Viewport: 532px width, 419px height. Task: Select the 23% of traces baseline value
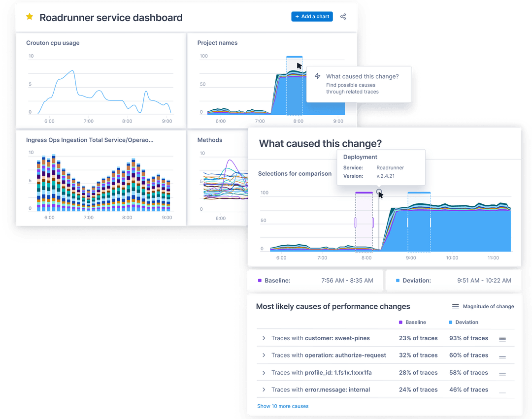pyautogui.click(x=418, y=338)
